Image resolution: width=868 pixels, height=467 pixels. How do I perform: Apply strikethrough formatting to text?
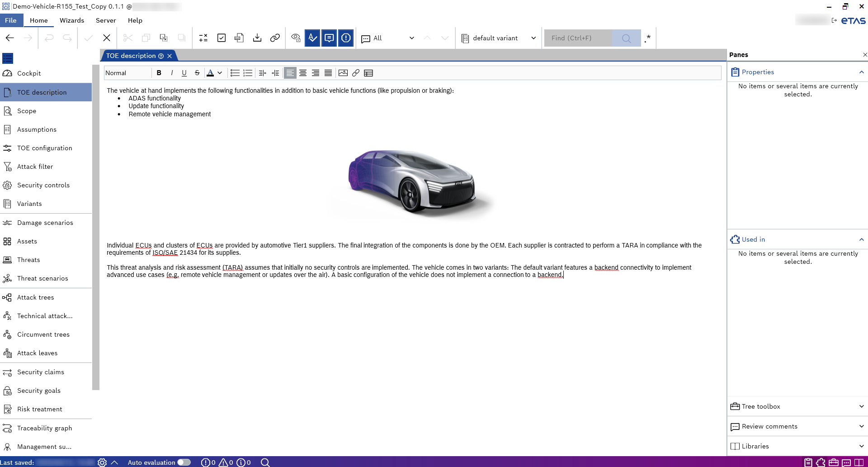[x=197, y=73]
